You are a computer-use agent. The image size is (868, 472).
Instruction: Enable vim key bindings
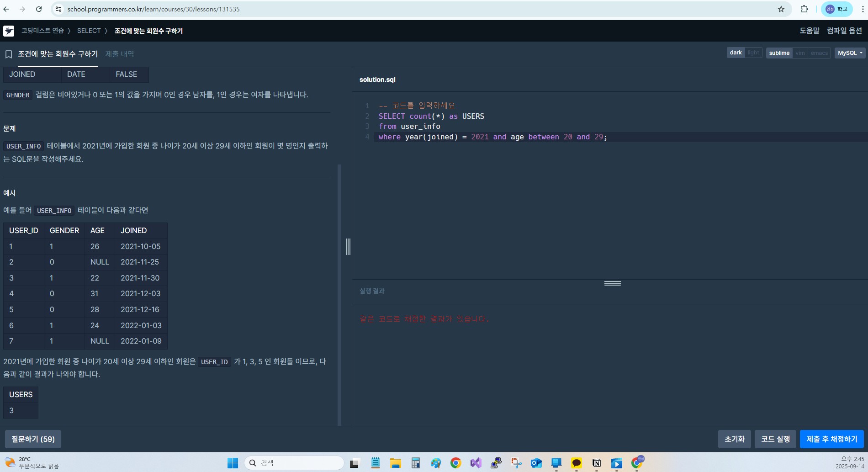click(x=800, y=53)
